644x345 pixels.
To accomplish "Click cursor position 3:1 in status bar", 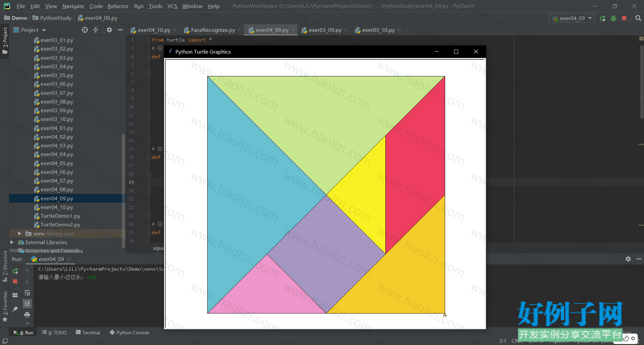I will coord(502,341).
